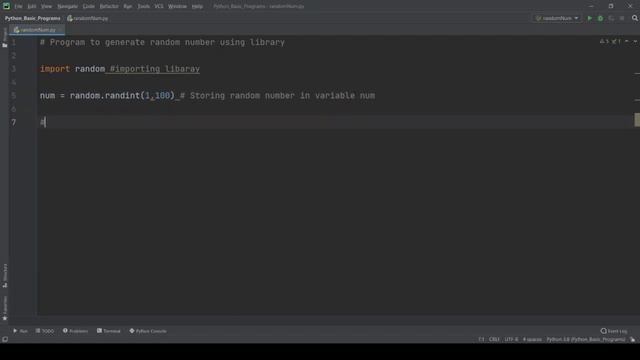Click the 4 spaces indent selector
Viewport: 640px width, 360px height.
[x=532, y=339]
